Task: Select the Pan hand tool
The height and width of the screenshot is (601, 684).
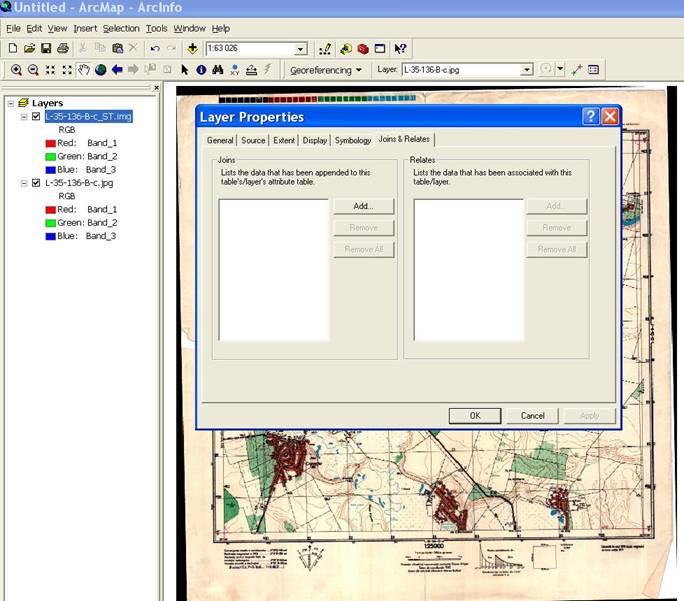Action: click(84, 70)
